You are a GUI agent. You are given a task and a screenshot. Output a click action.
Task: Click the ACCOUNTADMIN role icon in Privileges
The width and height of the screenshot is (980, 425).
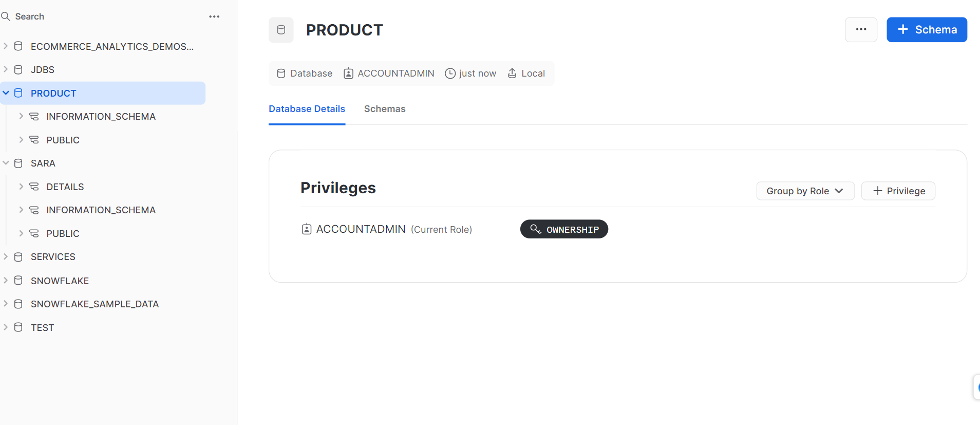pyautogui.click(x=307, y=229)
